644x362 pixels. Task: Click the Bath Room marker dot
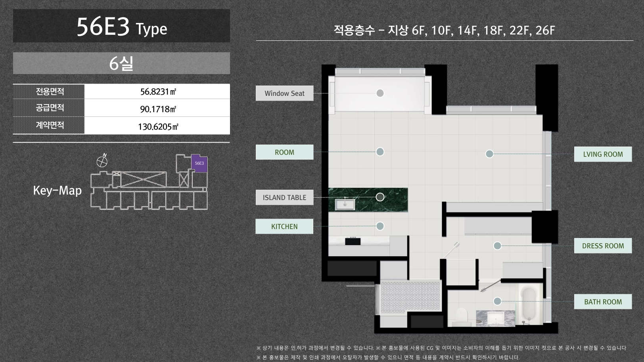click(497, 301)
